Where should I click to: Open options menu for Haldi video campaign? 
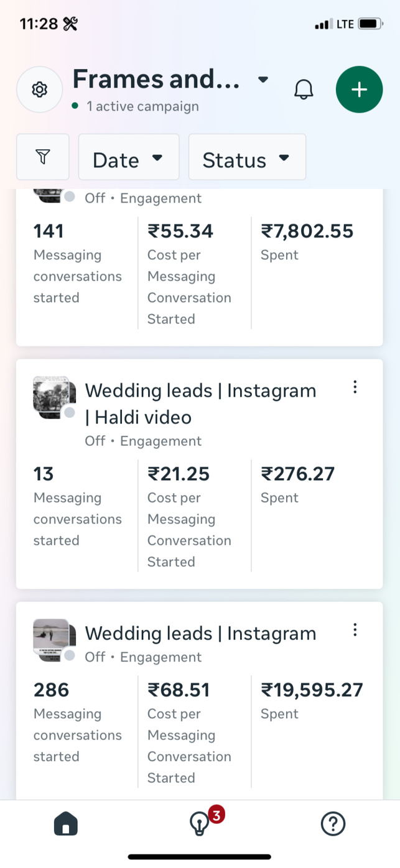click(355, 387)
